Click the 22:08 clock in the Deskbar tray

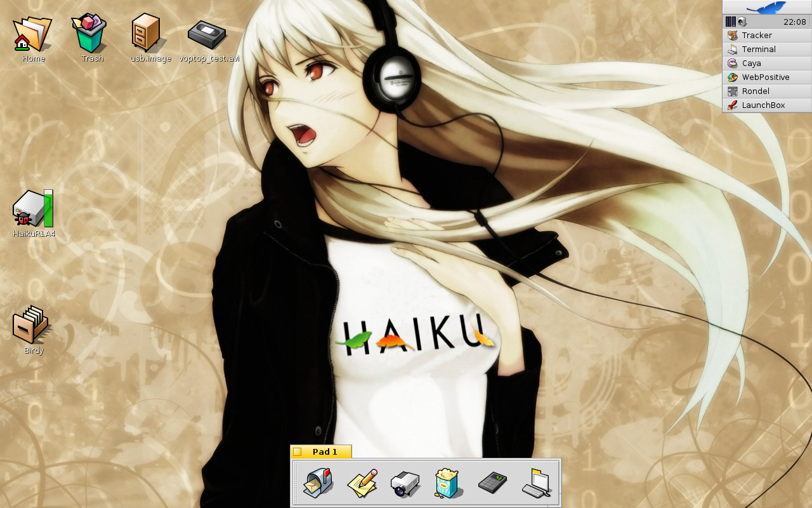tap(794, 22)
